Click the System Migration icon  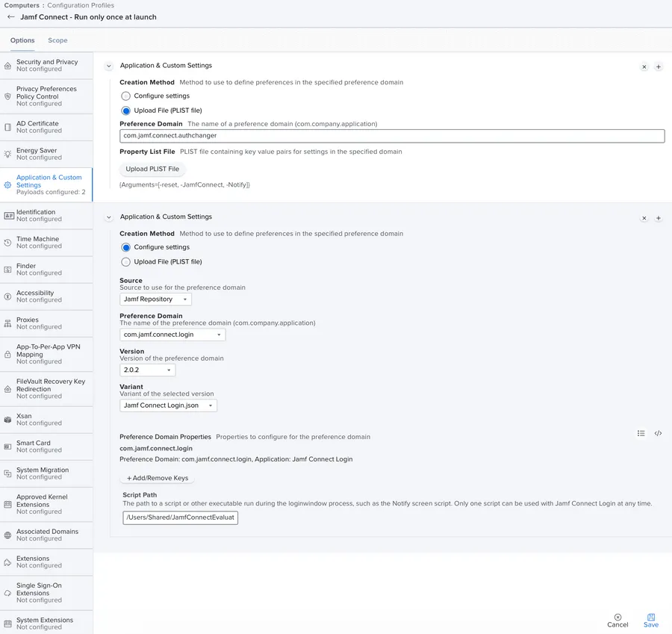[7, 473]
